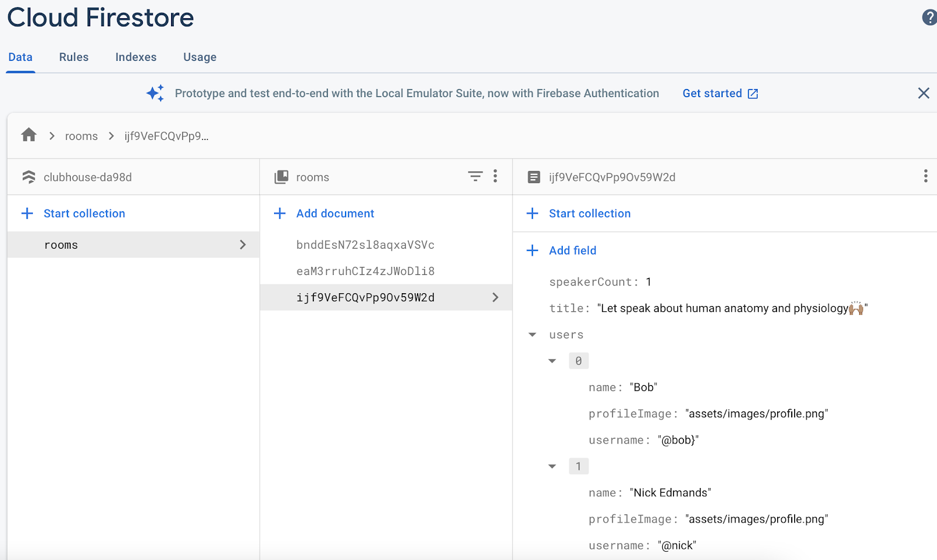
Task: Click the external link icon after Get started
Action: [x=753, y=94]
